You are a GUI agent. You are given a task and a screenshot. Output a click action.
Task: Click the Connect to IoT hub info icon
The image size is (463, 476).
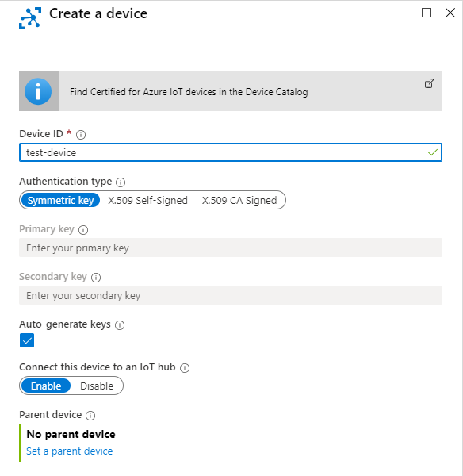[185, 368]
